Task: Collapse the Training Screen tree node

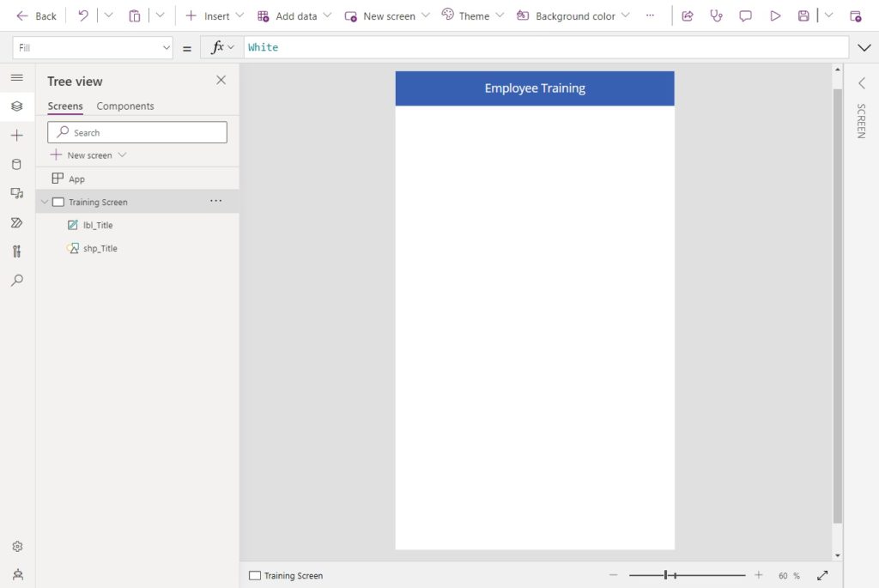Action: point(45,202)
